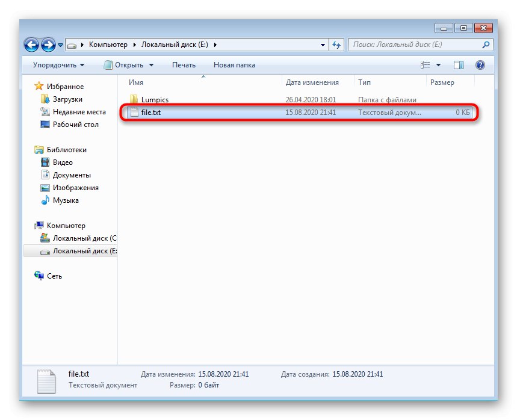Click the Загрузки folder icon

45,99
